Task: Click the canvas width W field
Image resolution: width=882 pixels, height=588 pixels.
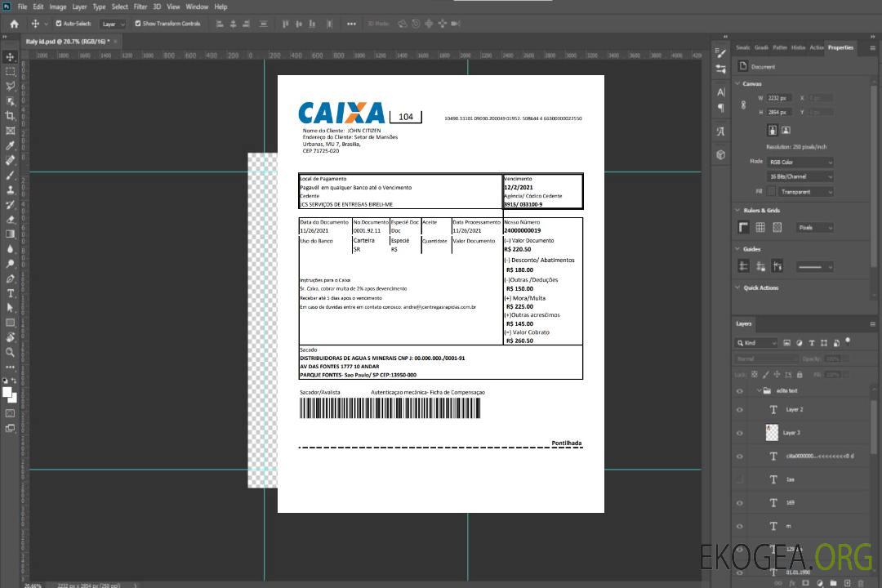Action: coord(779,98)
